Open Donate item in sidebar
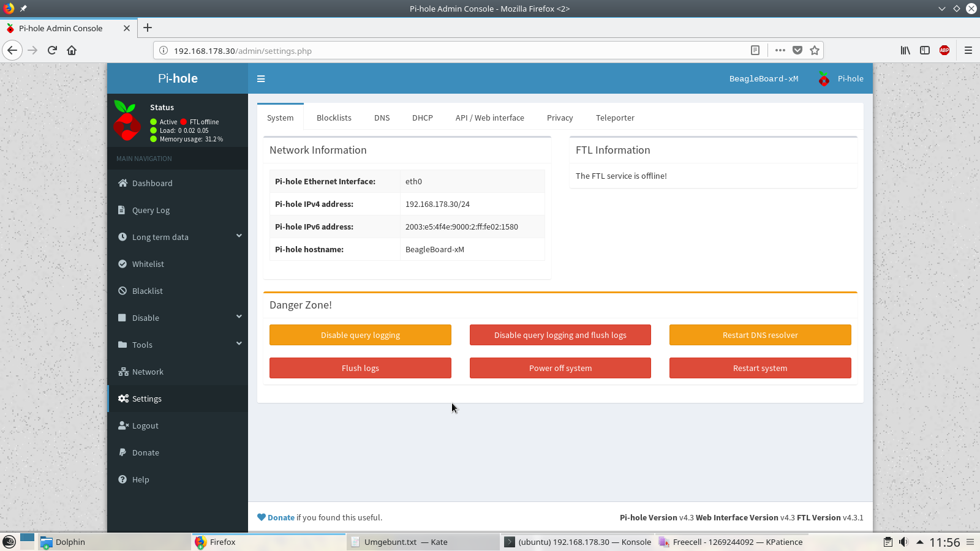 [178, 452]
